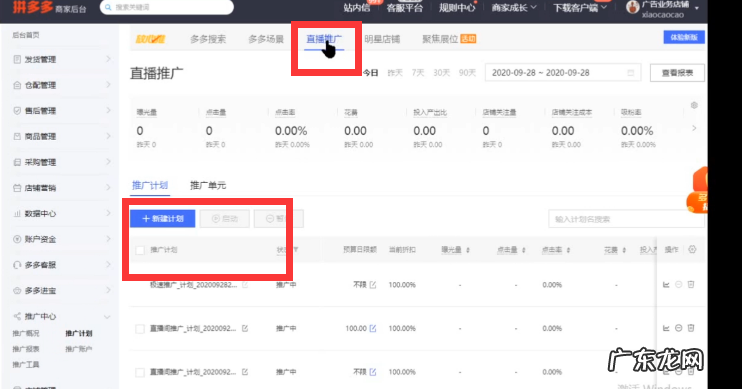Sort the table by 曝光量 column
This screenshot has width=742, height=389.
click(x=468, y=250)
